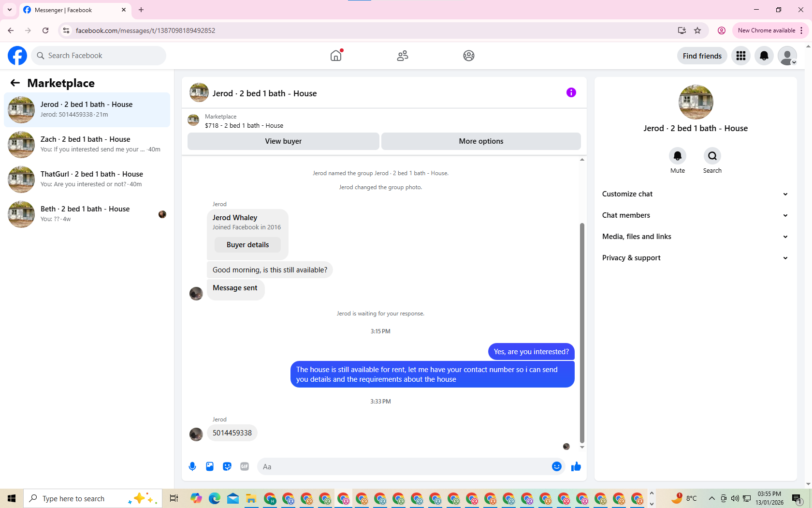Click the More options button
Screen dimensions: 812x508
point(481,141)
